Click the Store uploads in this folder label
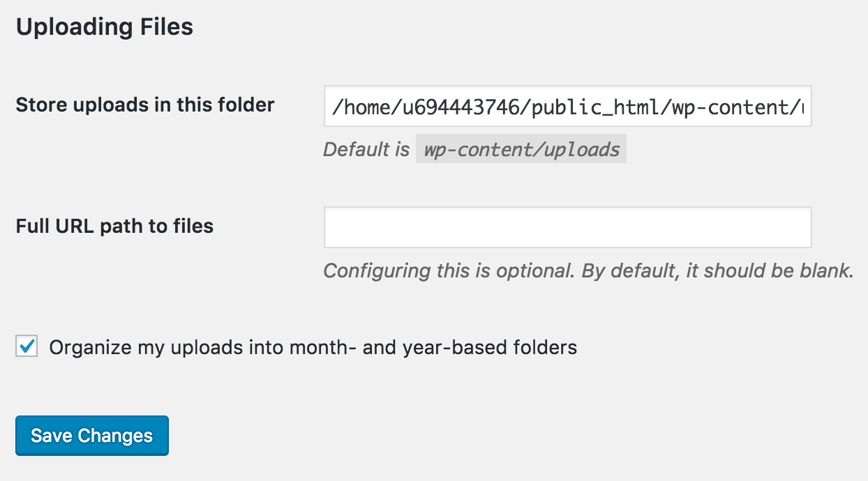This screenshot has height=481, width=868. tap(144, 105)
